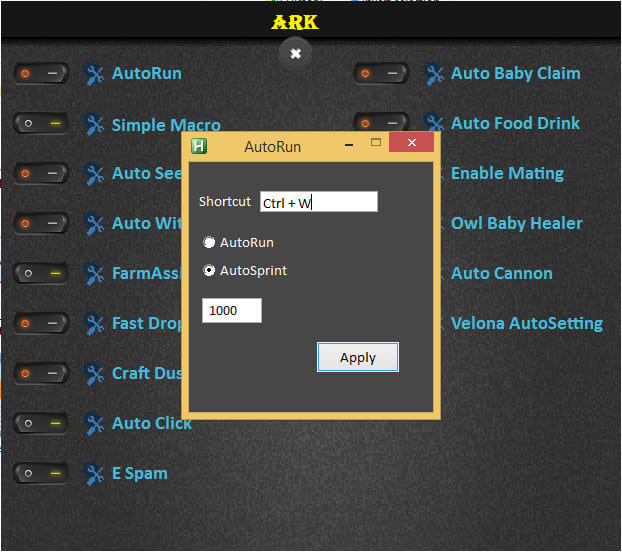The height and width of the screenshot is (553, 622).
Task: Minimize the AutoRun dialog
Action: [x=349, y=145]
